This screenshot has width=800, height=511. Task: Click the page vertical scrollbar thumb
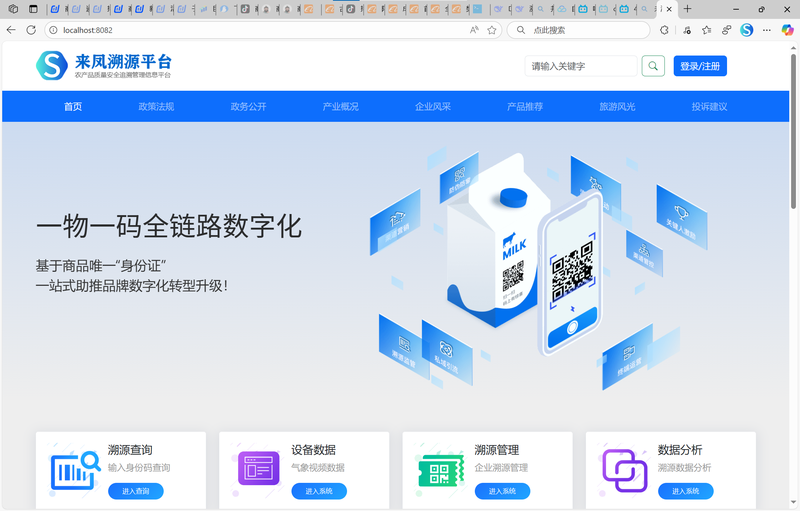793,130
